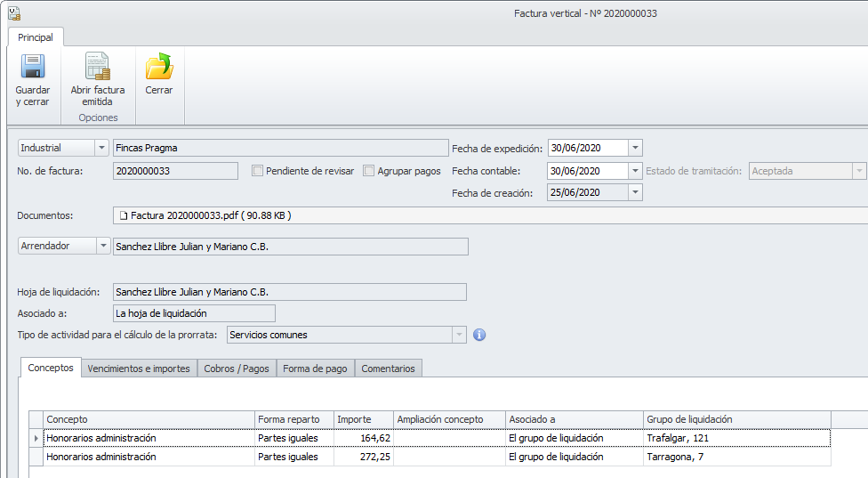Screen dimensions: 868x478
Task: Enable the Pendiente de revisar checkbox
Action: 258,171
